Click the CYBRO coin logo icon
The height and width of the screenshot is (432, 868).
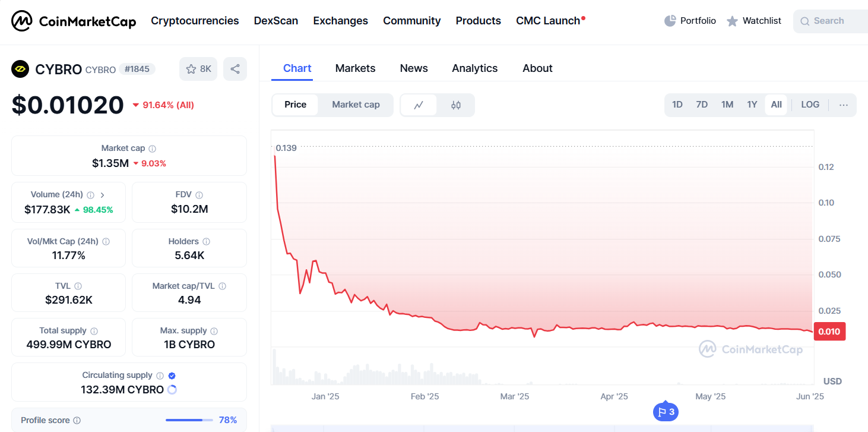20,69
